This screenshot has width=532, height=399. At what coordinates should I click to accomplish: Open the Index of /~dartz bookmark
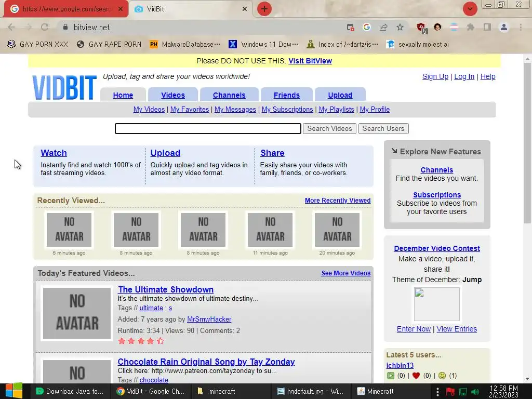[x=342, y=45]
